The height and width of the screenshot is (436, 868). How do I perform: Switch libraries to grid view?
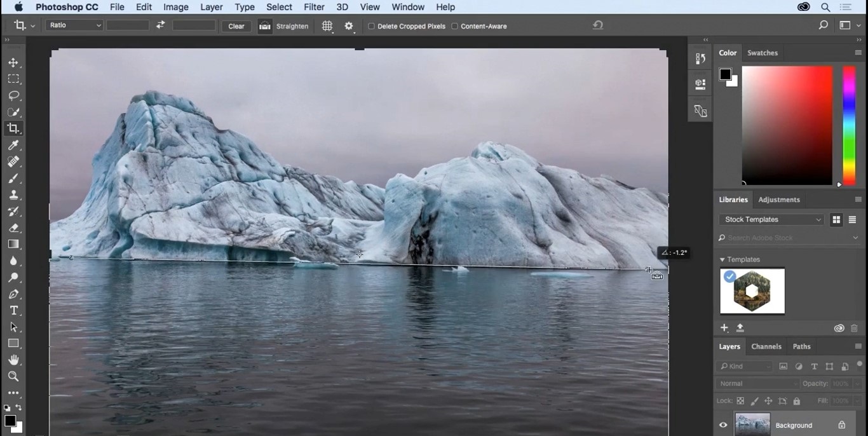point(836,219)
